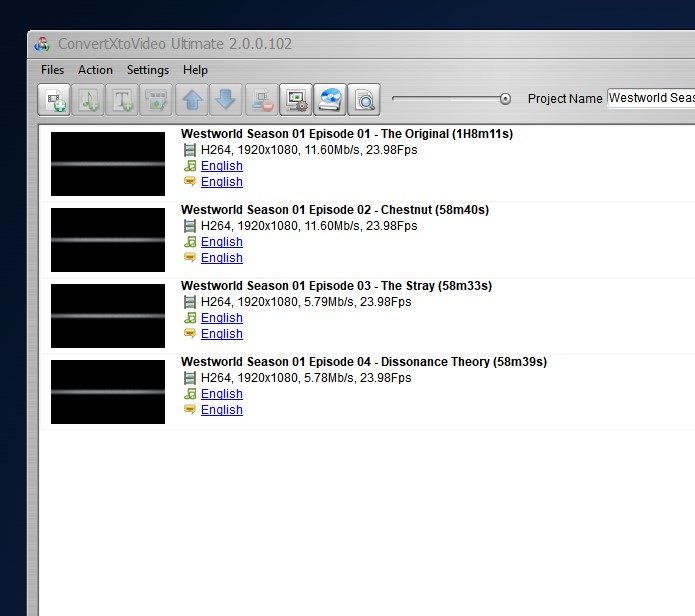Click the thumbnail size slider handle

[505, 99]
